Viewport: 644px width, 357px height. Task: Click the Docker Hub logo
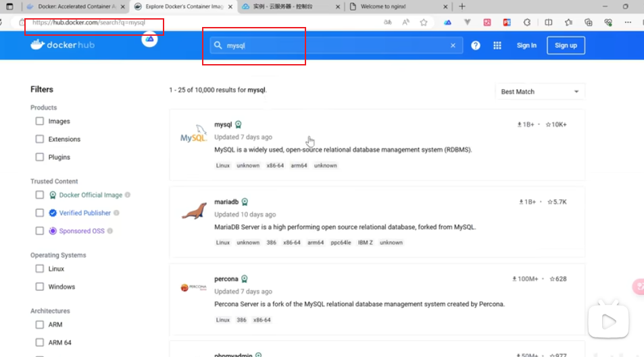[62, 45]
